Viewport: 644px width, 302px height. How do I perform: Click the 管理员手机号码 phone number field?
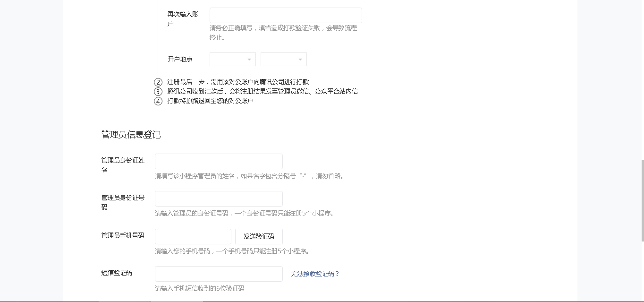(x=193, y=236)
